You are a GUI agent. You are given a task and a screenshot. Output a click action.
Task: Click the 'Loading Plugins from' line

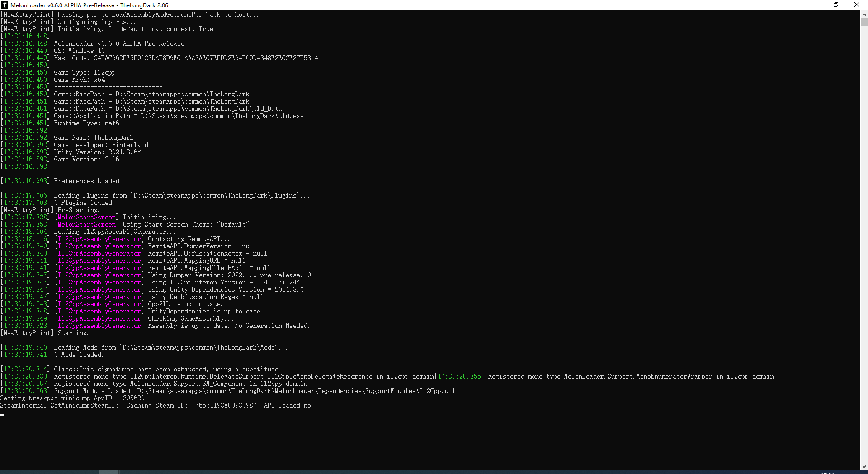(155, 195)
